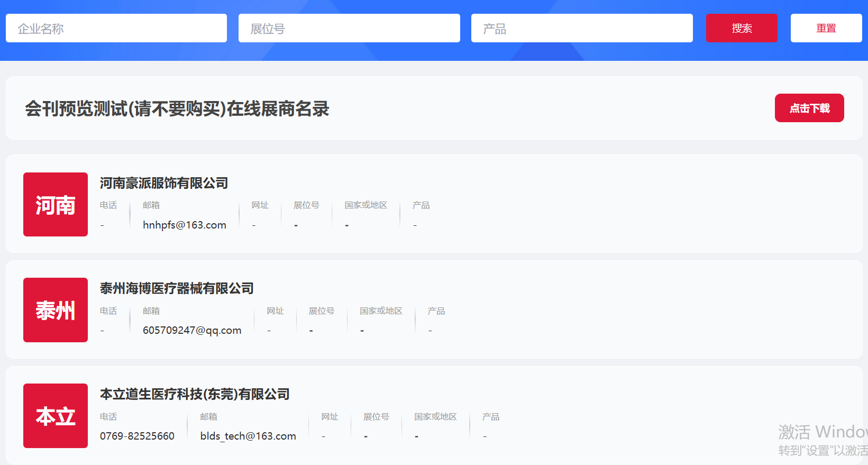Viewport: 868px width, 465px height.
Task: Click the red 河南 company logo tile
Action: (x=56, y=205)
